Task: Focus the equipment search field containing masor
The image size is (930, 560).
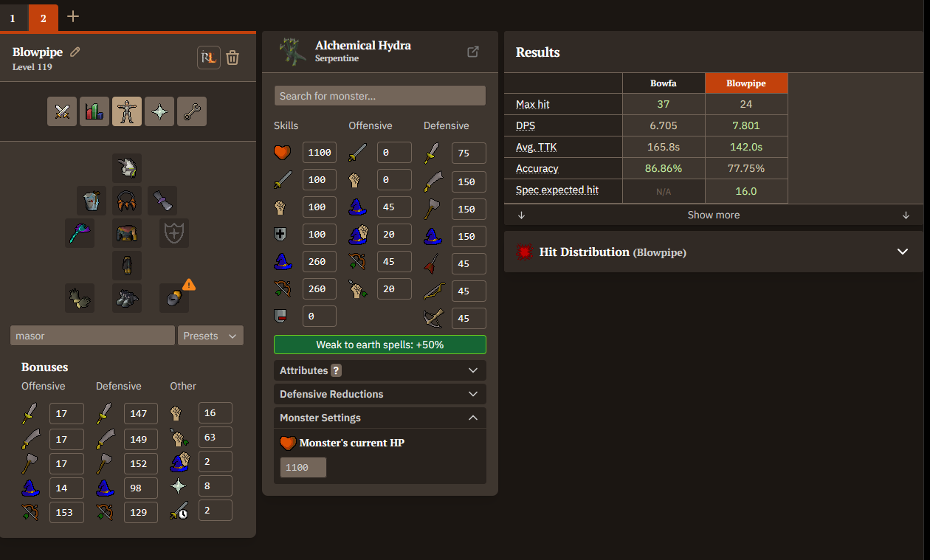Action: click(x=92, y=336)
